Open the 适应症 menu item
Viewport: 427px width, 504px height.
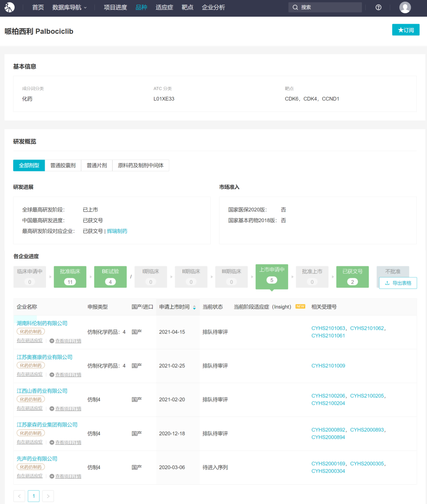click(164, 7)
